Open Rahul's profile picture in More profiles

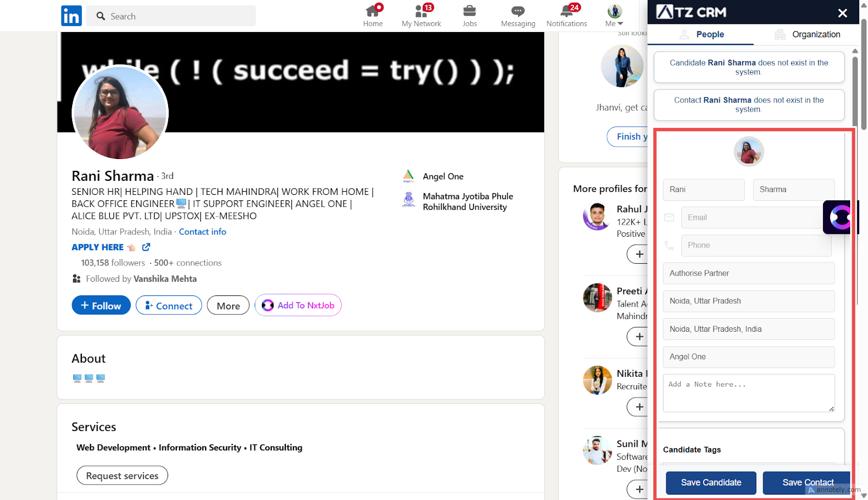(x=597, y=217)
